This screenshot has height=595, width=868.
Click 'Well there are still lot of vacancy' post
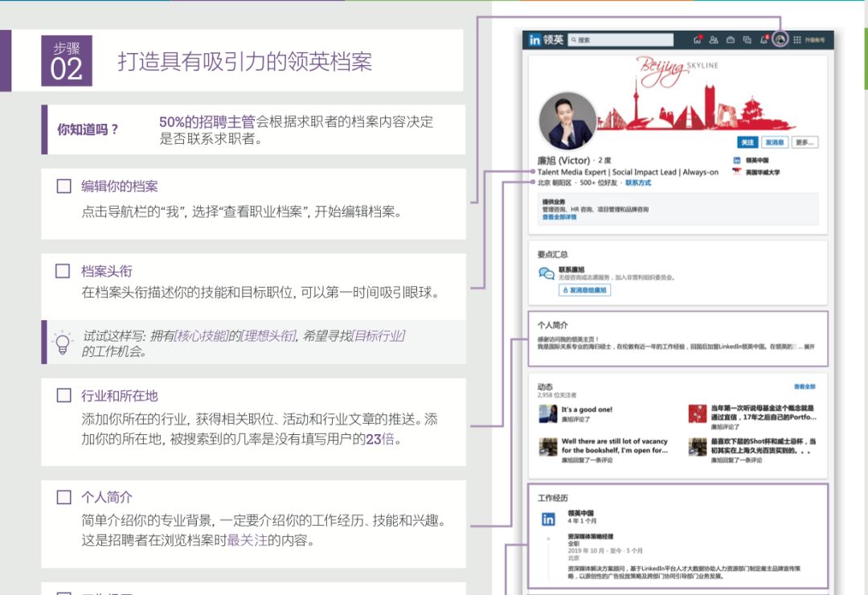click(x=615, y=445)
